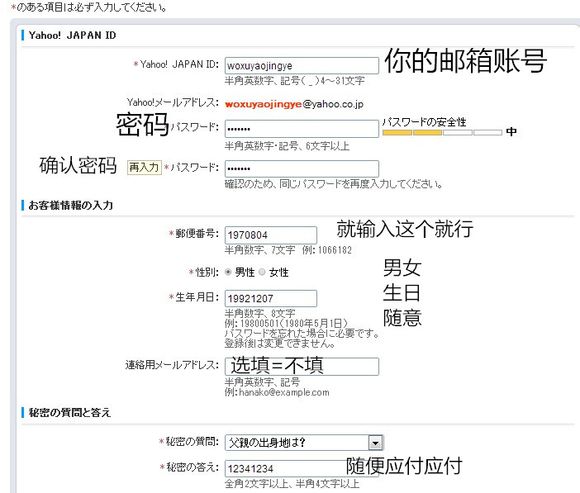Screen dimensions: 580x493
Task: Click the 再入力 label badge
Action: (x=144, y=168)
